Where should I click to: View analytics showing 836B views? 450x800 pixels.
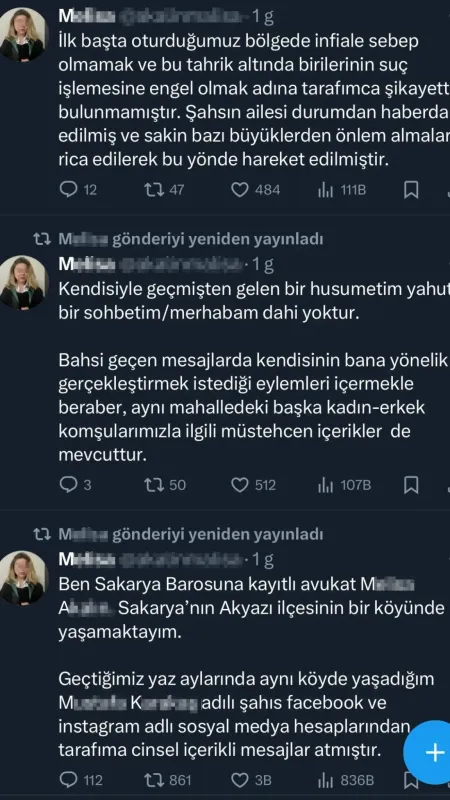click(x=345, y=780)
